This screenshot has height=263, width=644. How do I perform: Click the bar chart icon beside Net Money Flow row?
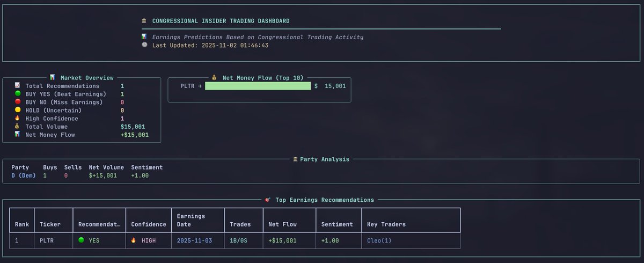[17, 135]
